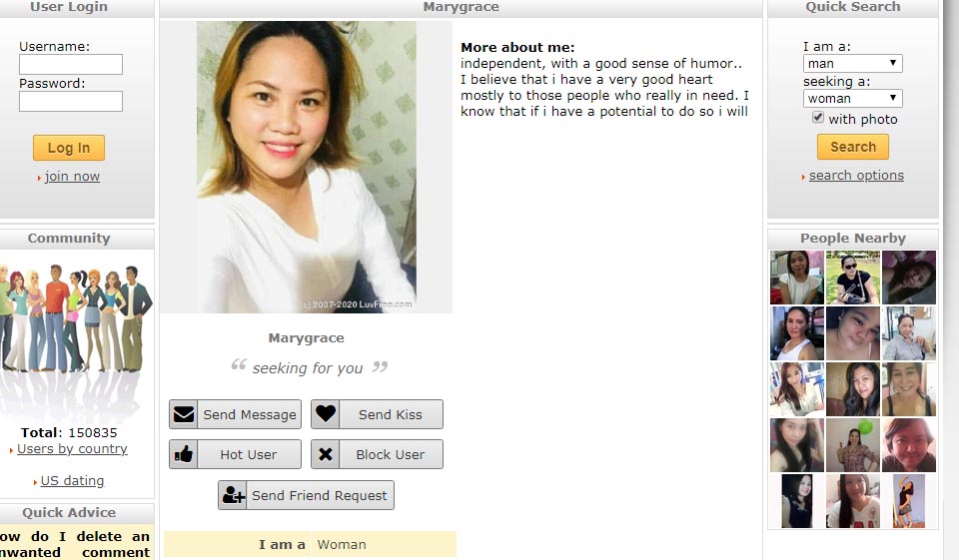Open the sunglasses woman thumbnail in People Nearby

pyautogui.click(x=852, y=277)
